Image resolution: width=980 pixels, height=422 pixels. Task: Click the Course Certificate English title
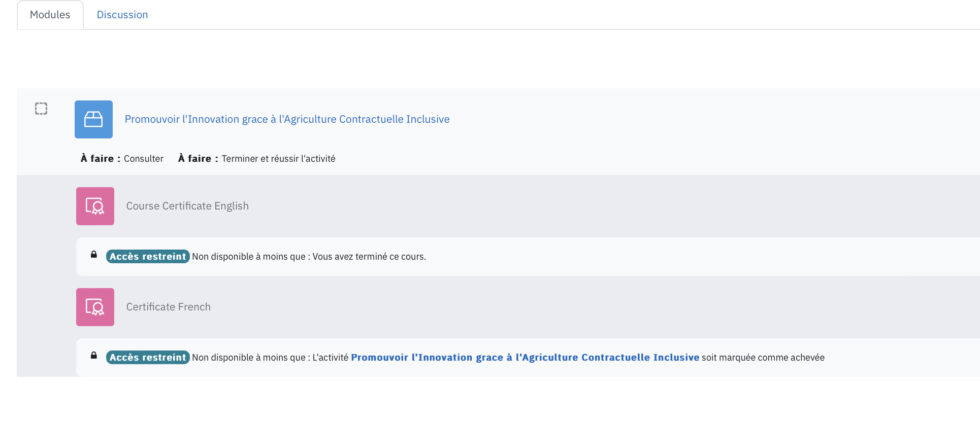[x=187, y=206]
